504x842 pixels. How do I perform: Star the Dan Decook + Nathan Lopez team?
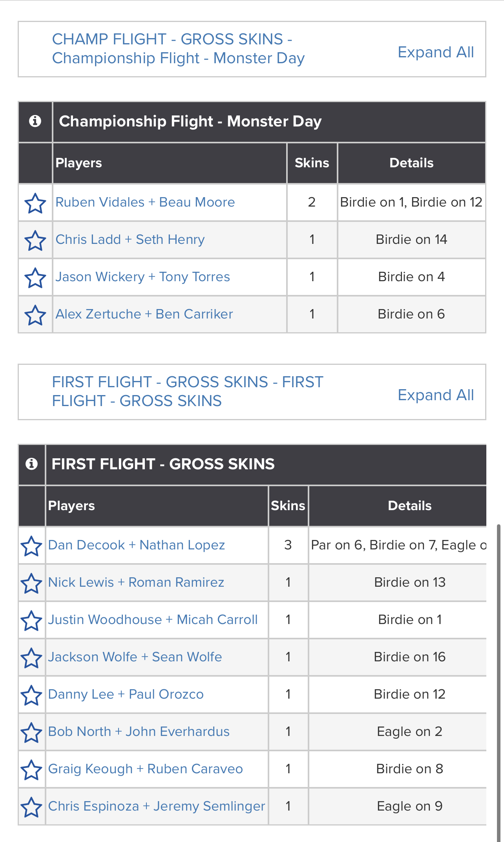[31, 545]
